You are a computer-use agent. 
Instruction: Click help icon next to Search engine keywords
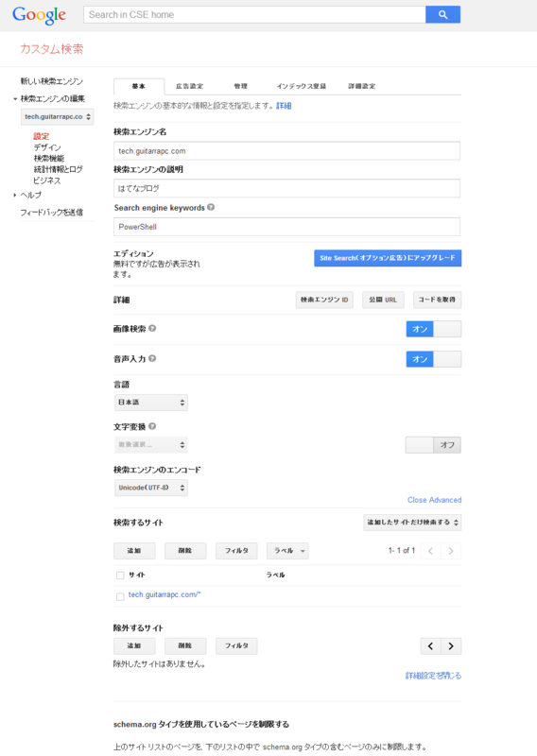tap(211, 207)
